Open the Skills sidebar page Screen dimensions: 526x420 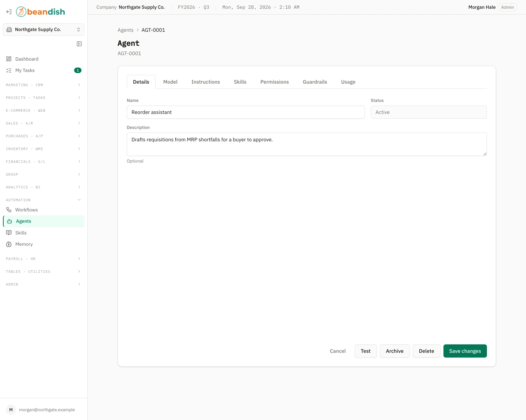coord(44,233)
